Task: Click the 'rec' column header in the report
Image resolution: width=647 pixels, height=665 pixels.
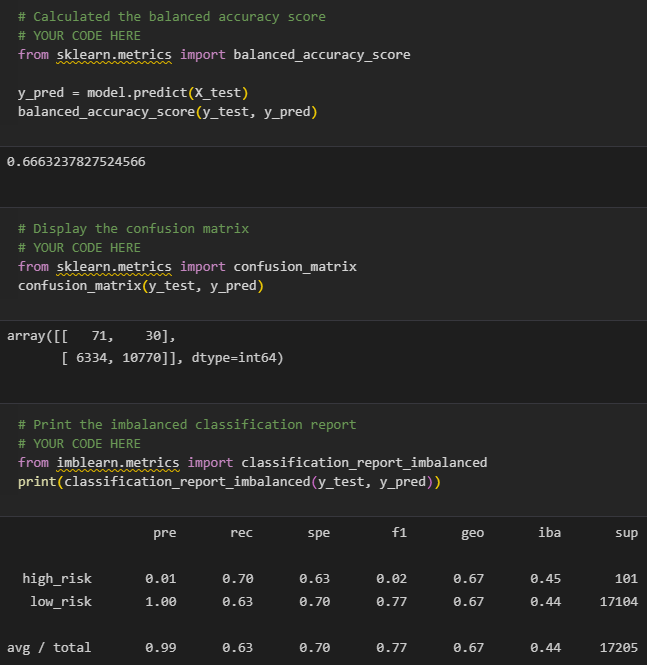Action: pos(241,533)
